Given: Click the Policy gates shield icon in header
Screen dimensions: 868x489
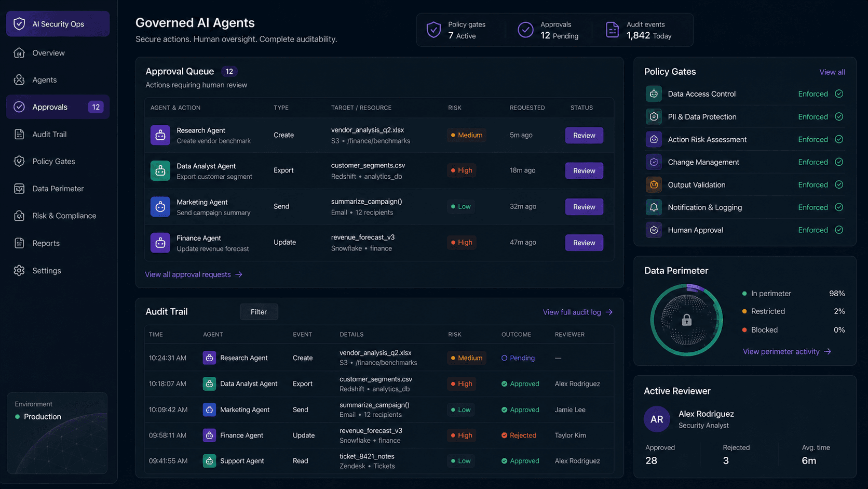Looking at the screenshot, I should (433, 30).
